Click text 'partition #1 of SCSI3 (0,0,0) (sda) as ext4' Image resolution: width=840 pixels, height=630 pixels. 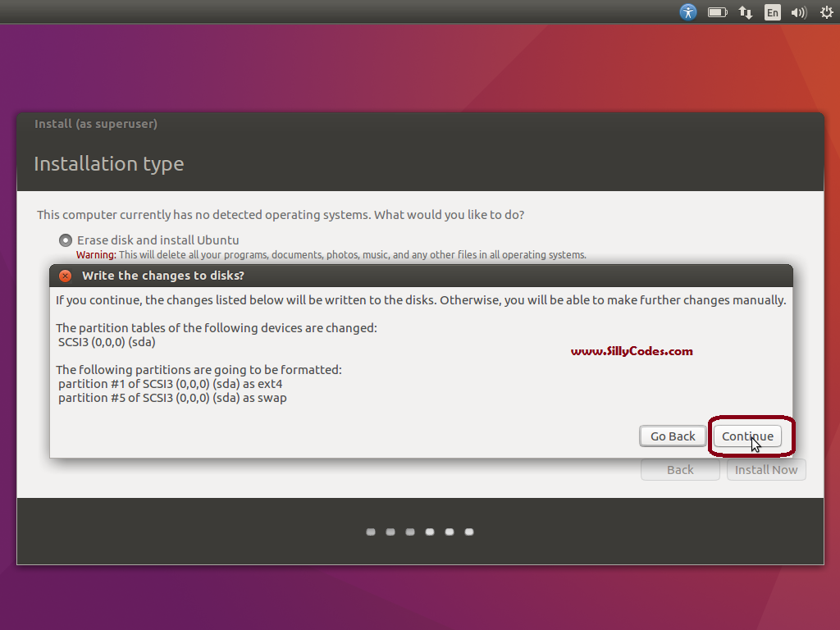tap(171, 384)
